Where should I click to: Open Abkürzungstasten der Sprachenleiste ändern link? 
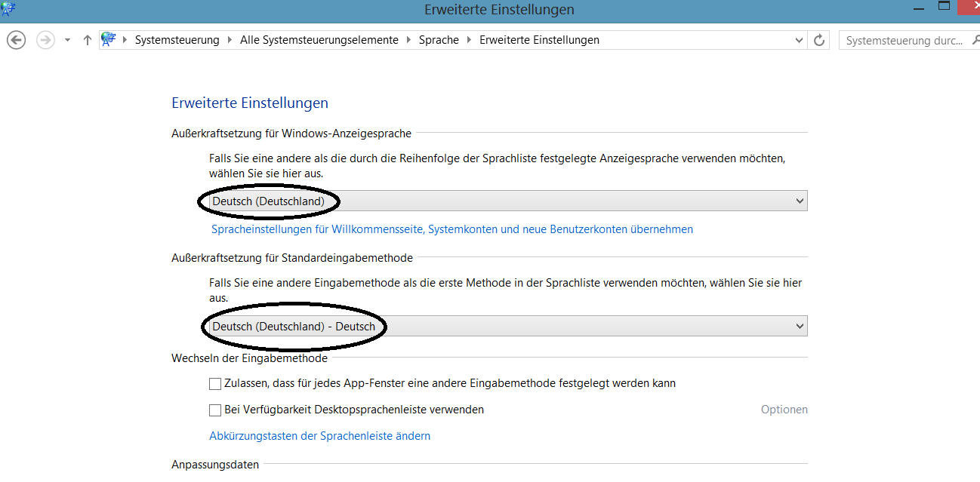pyautogui.click(x=319, y=436)
